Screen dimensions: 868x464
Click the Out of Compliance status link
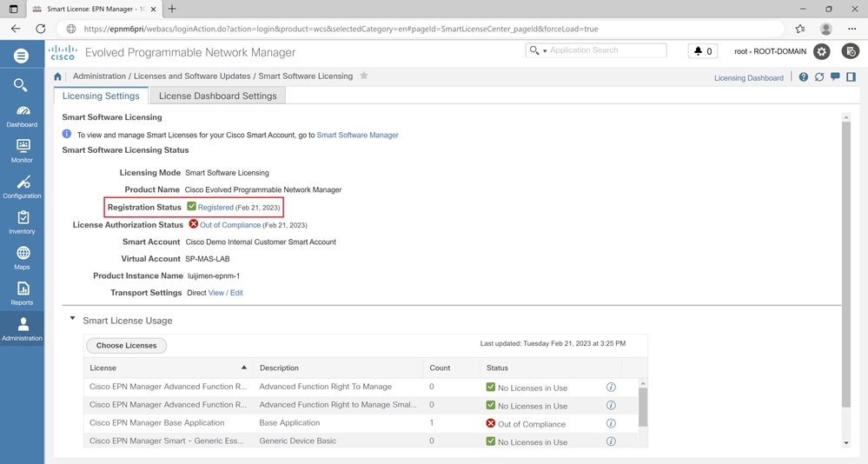tap(230, 225)
